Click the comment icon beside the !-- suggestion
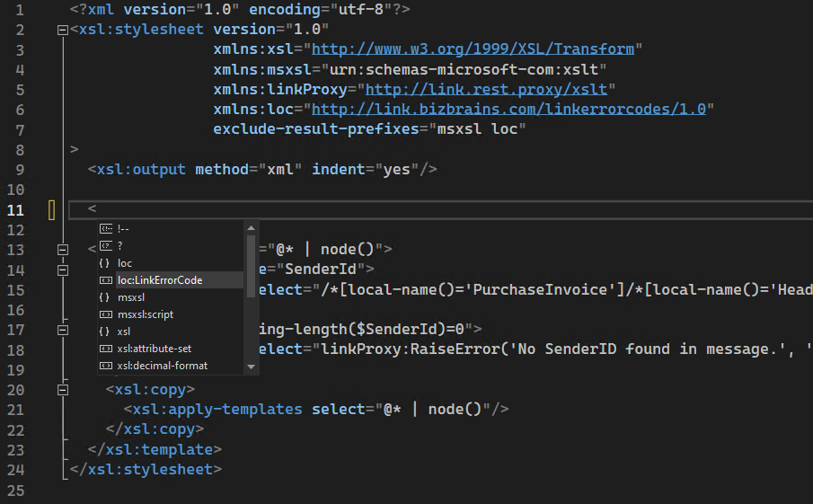Image resolution: width=813 pixels, height=504 pixels. [x=106, y=229]
